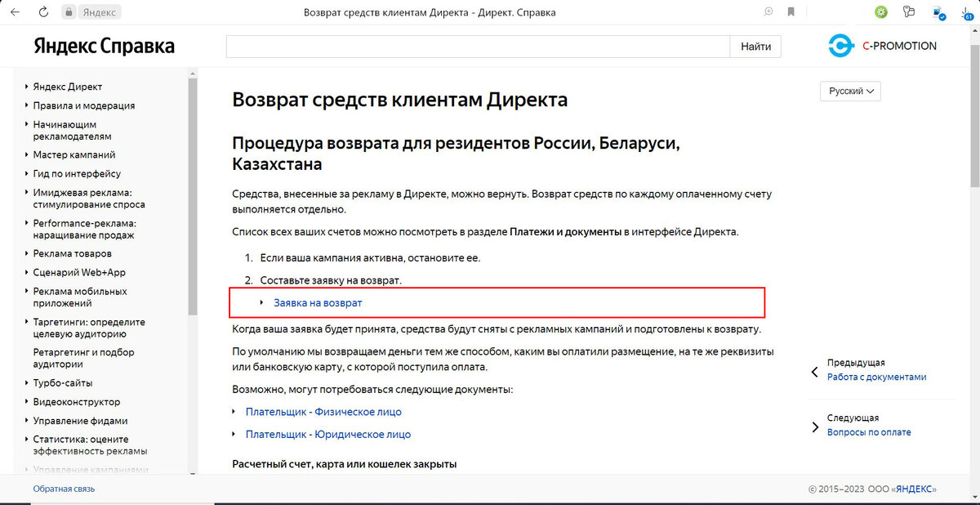Click the Найти search button
Viewport: 980px width, 505px height.
(755, 47)
